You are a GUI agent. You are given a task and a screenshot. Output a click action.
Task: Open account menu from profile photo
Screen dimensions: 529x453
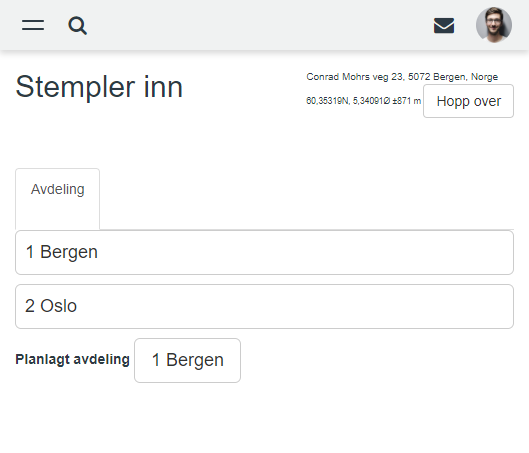[494, 25]
